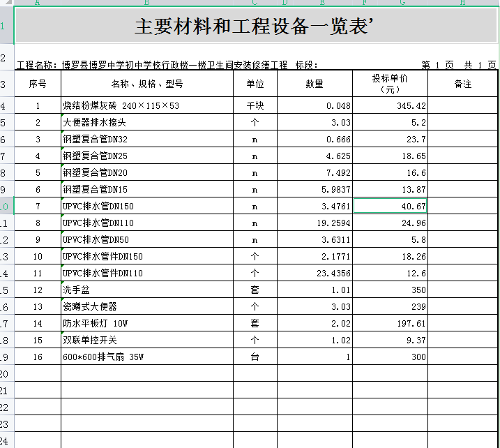Select the 洗手盆 name cell

[x=146, y=290]
